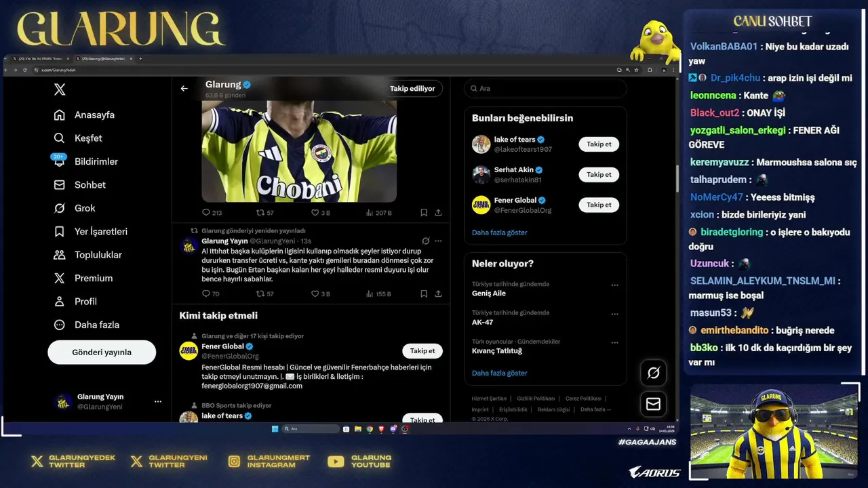Expand Daha fazla menu
Image resolution: width=868 pixels, height=488 pixels.
tap(86, 325)
